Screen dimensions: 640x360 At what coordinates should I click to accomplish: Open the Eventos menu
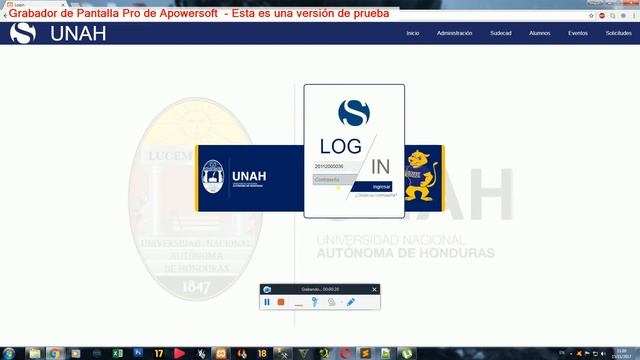578,33
